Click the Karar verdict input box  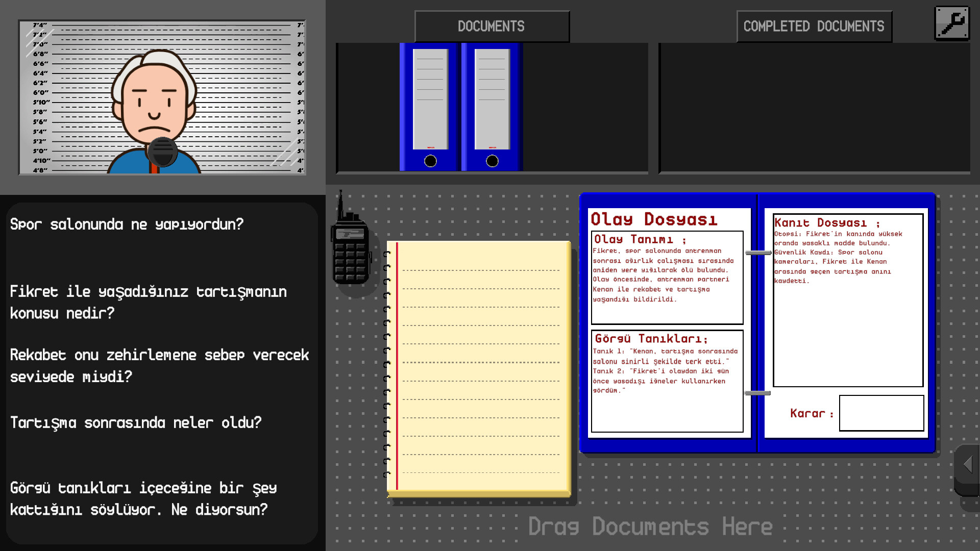tap(881, 413)
